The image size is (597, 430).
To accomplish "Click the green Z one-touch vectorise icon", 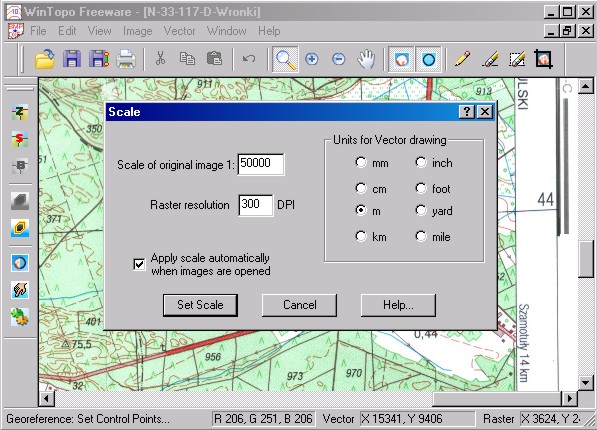I will 19,112.
